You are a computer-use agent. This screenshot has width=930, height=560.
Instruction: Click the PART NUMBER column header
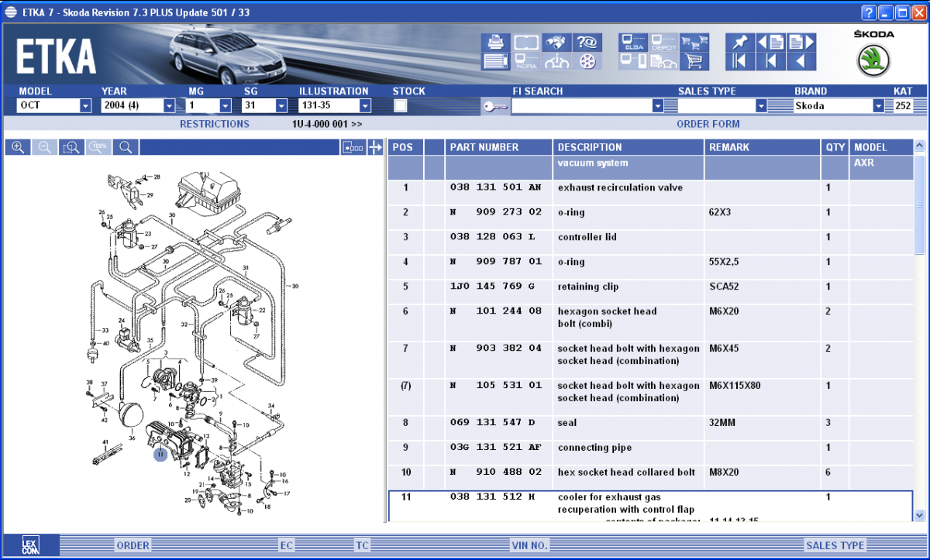(498, 147)
